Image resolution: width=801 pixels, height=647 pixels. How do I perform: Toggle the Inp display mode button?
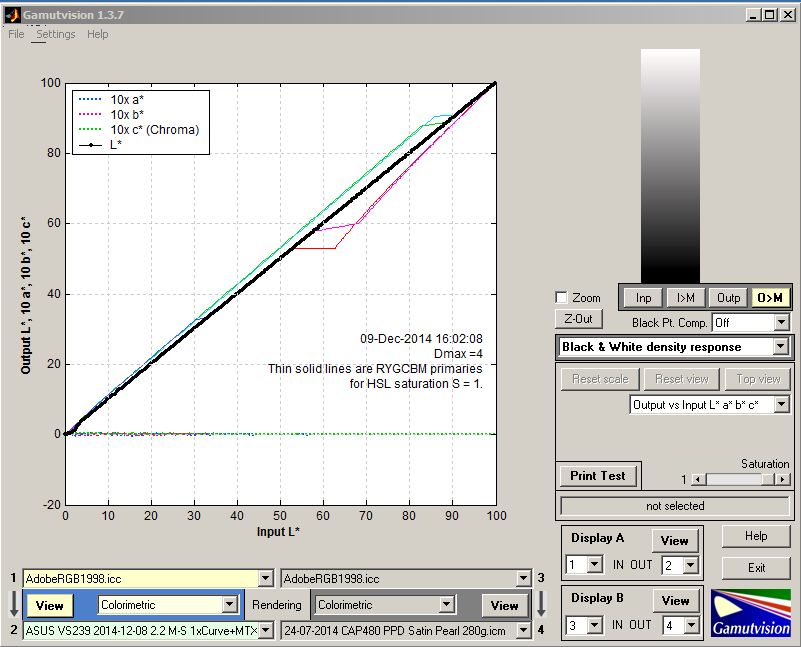(643, 297)
